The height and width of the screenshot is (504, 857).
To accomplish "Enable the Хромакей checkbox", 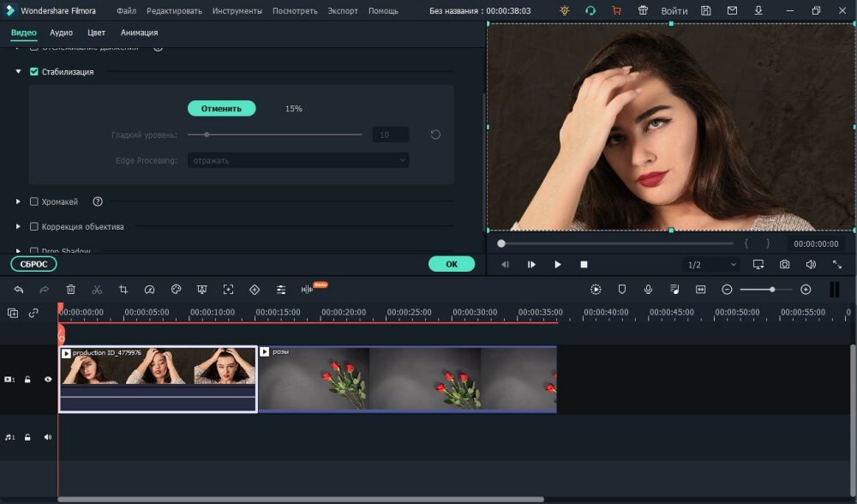I will point(34,201).
